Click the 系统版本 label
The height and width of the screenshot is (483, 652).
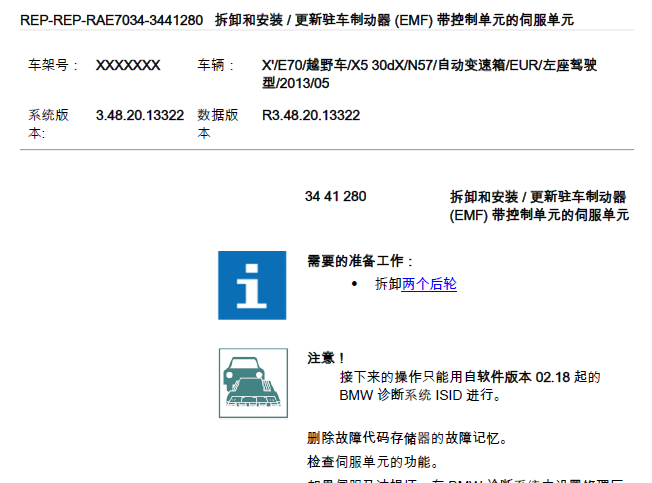point(49,124)
